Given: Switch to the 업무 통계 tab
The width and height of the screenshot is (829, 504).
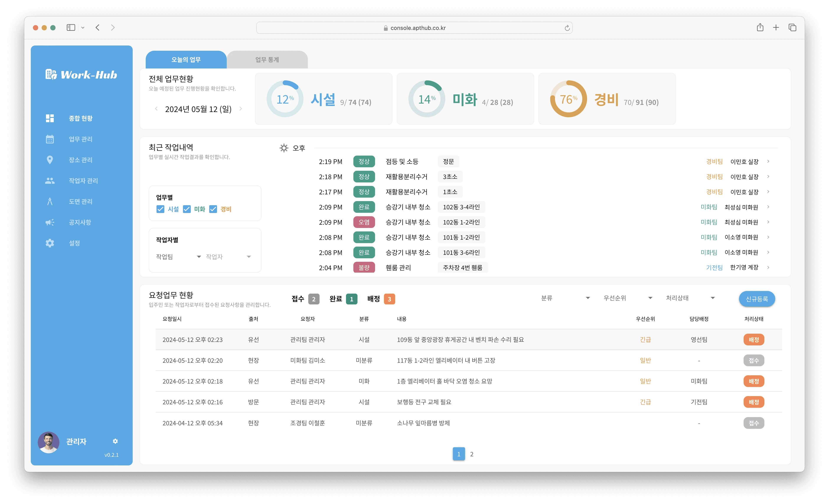Looking at the screenshot, I should 267,60.
